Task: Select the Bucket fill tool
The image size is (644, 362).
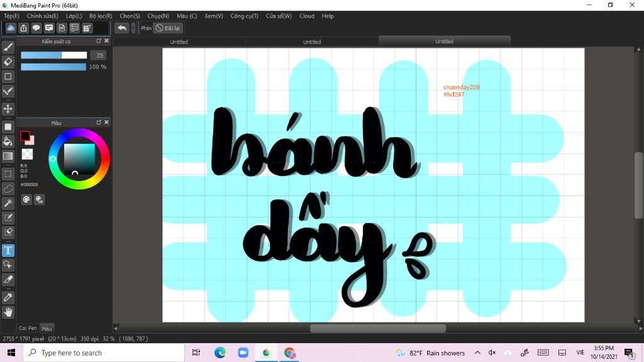Action: [8, 141]
